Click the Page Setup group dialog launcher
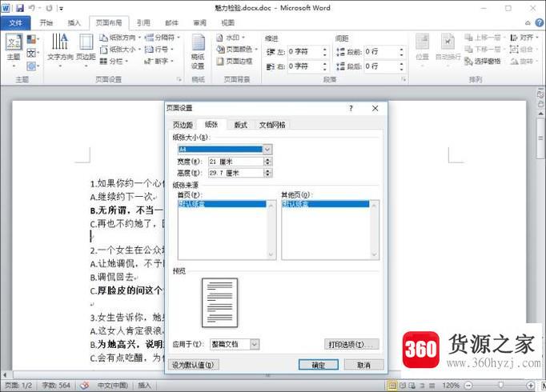 [179, 80]
